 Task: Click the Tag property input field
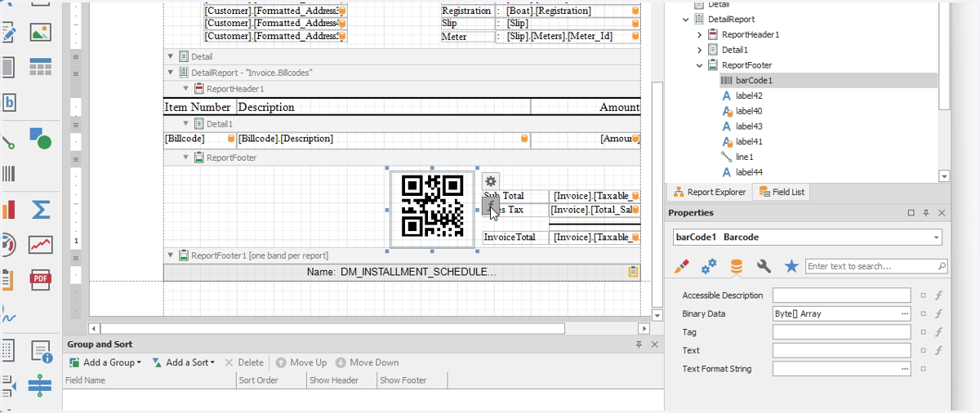click(x=841, y=332)
